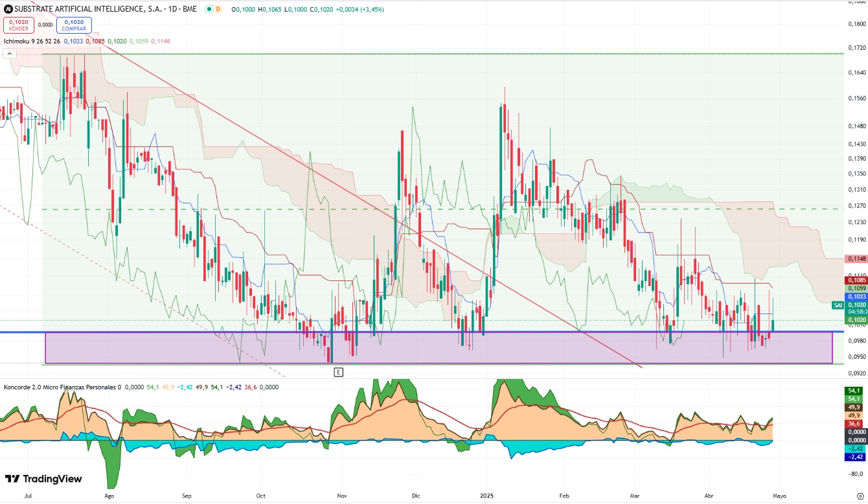The height and width of the screenshot is (504, 868).
Task: Collapse the indicator legend with chevron arrow
Action: (9, 54)
